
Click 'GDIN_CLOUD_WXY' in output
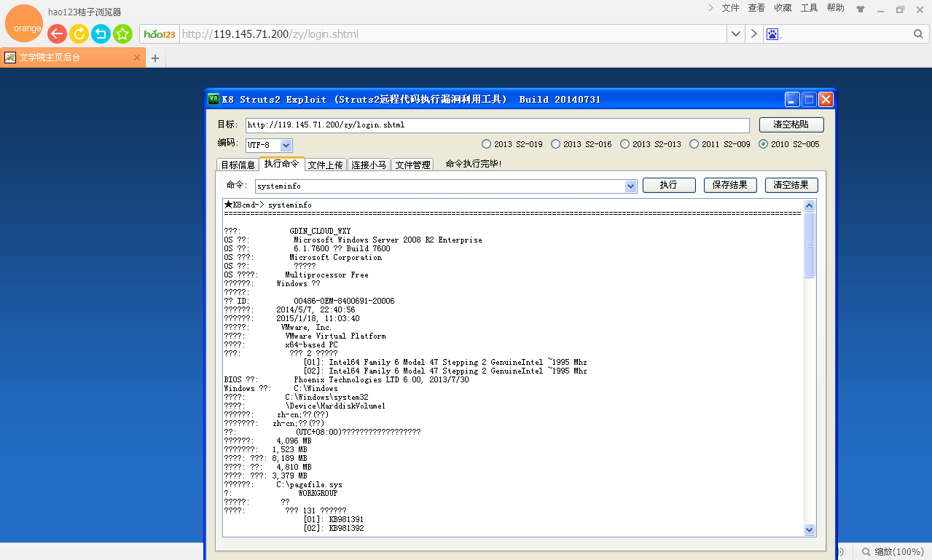320,232
